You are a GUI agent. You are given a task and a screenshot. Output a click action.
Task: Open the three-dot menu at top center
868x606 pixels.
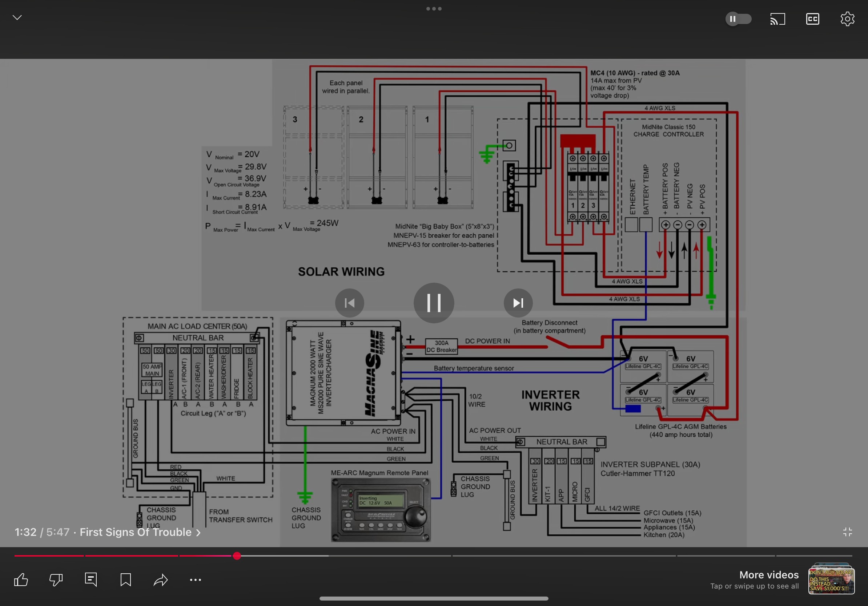coord(434,9)
